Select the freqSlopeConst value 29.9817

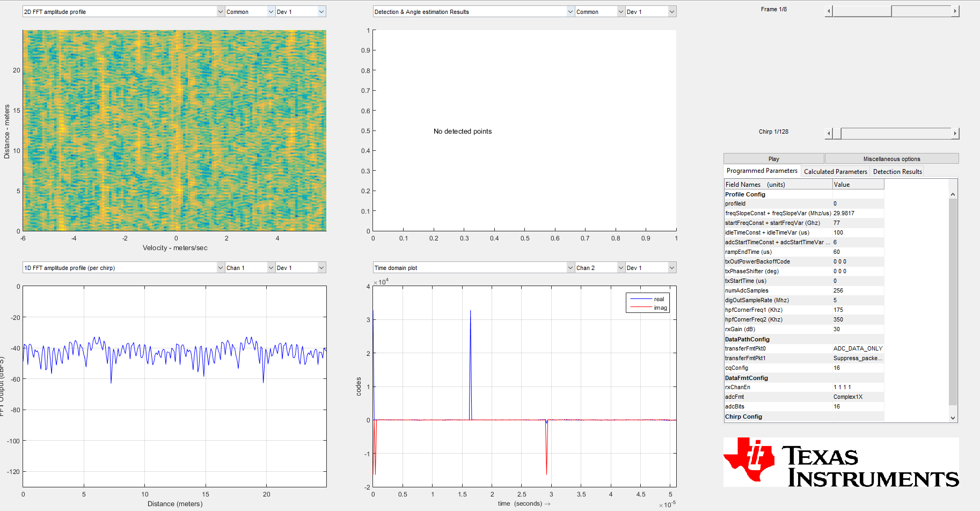(858, 214)
